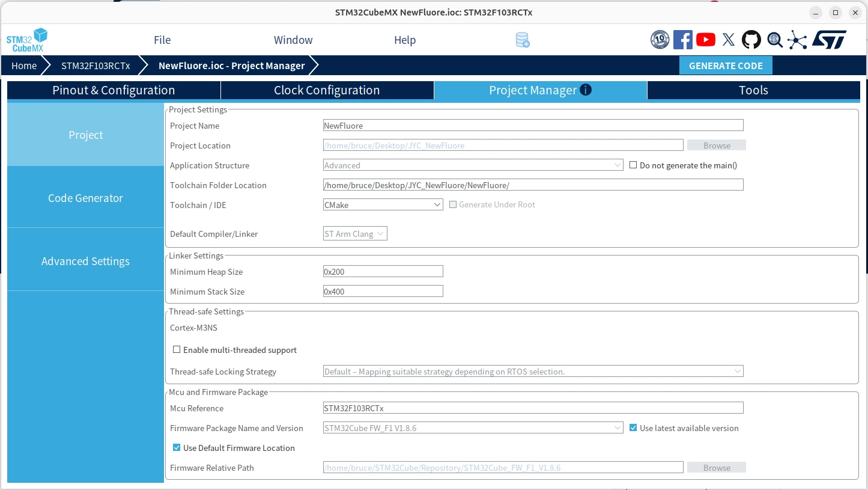Click the GENERATE CODE button
868x490 pixels.
point(726,66)
